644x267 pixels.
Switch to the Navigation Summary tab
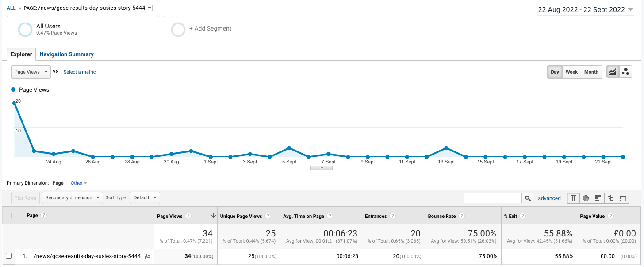[66, 54]
